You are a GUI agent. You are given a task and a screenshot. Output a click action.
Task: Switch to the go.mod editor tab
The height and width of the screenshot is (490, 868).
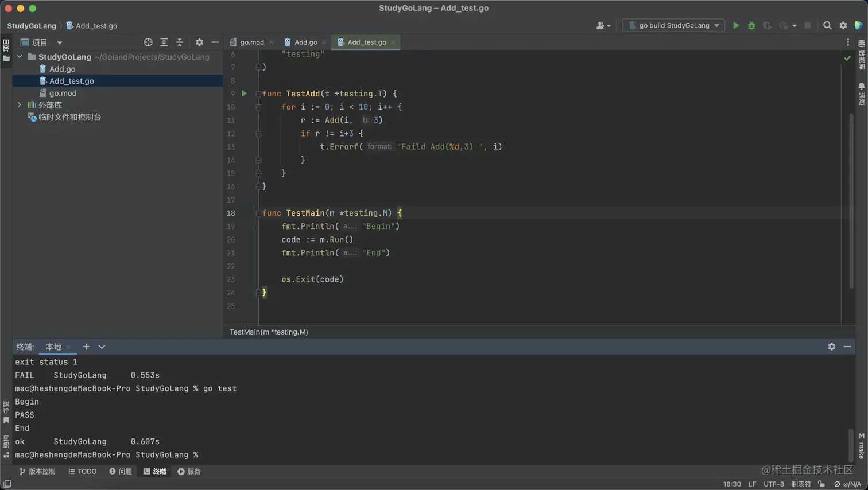click(251, 42)
